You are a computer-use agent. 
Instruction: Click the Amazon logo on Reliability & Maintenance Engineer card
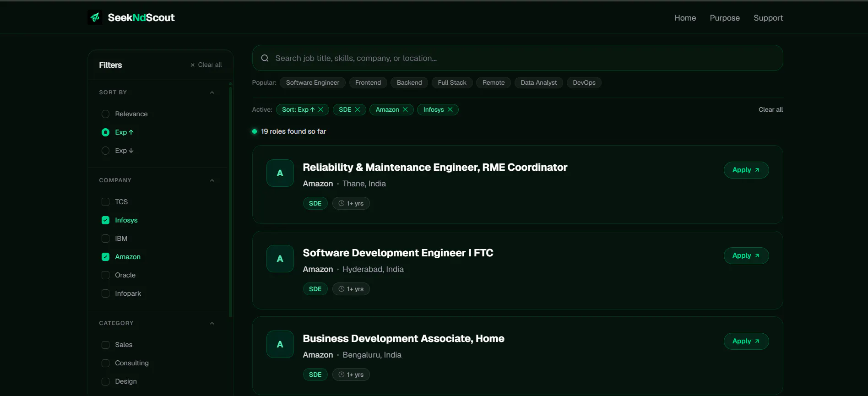pos(280,173)
